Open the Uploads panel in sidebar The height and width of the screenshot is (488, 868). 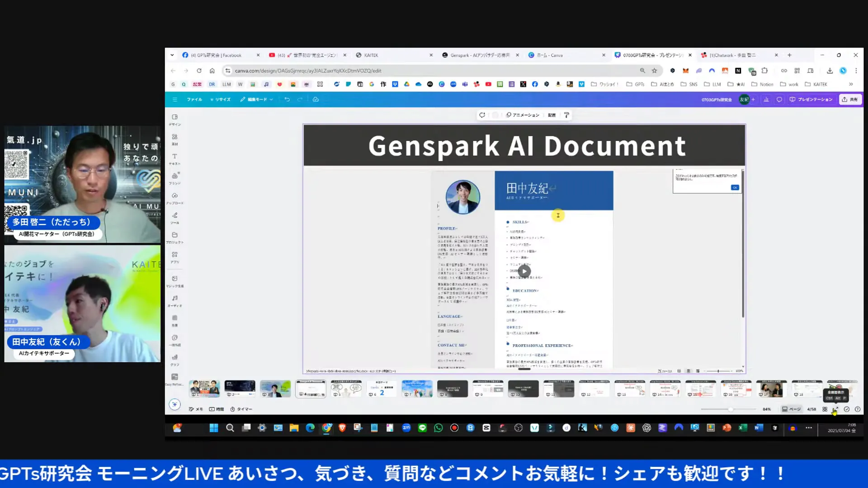pyautogui.click(x=175, y=198)
